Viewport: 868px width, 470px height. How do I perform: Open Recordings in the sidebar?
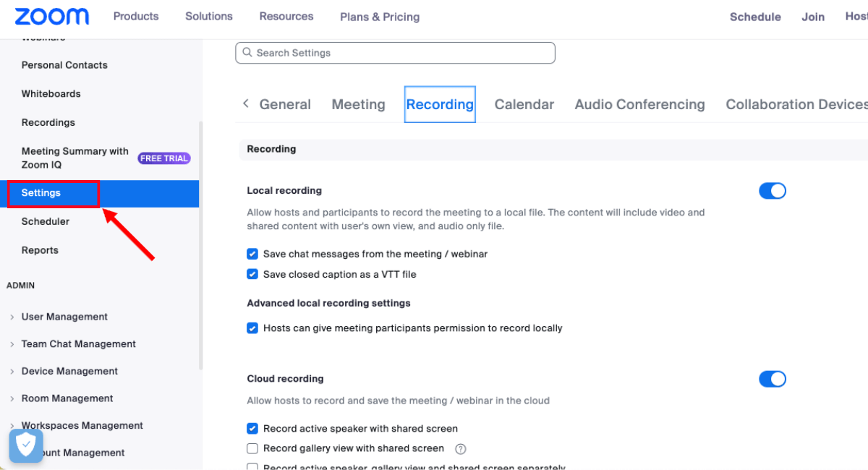point(48,123)
